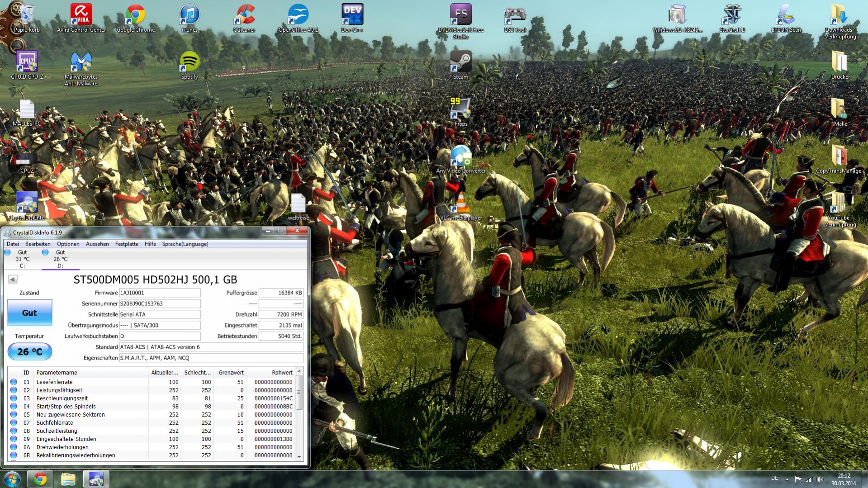Select drive D: with 26 °C

point(60,259)
